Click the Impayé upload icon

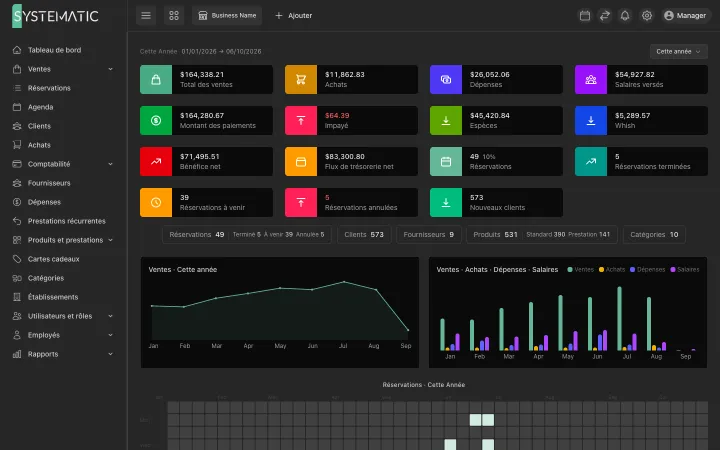[x=301, y=120]
